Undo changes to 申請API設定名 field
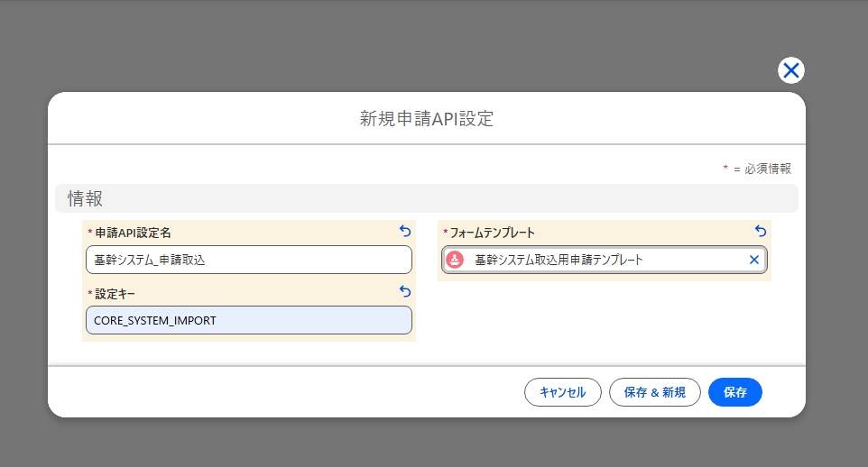The height and width of the screenshot is (467, 868). coord(405,231)
